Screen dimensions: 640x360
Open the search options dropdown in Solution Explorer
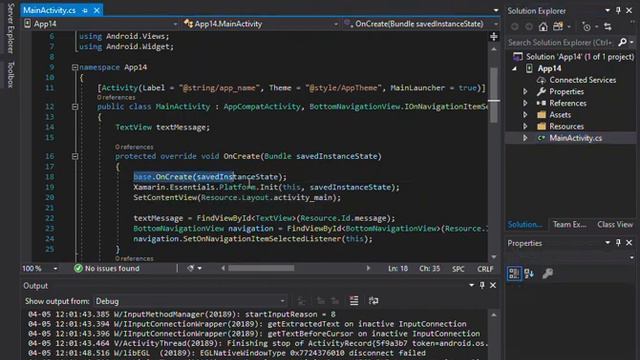point(632,42)
